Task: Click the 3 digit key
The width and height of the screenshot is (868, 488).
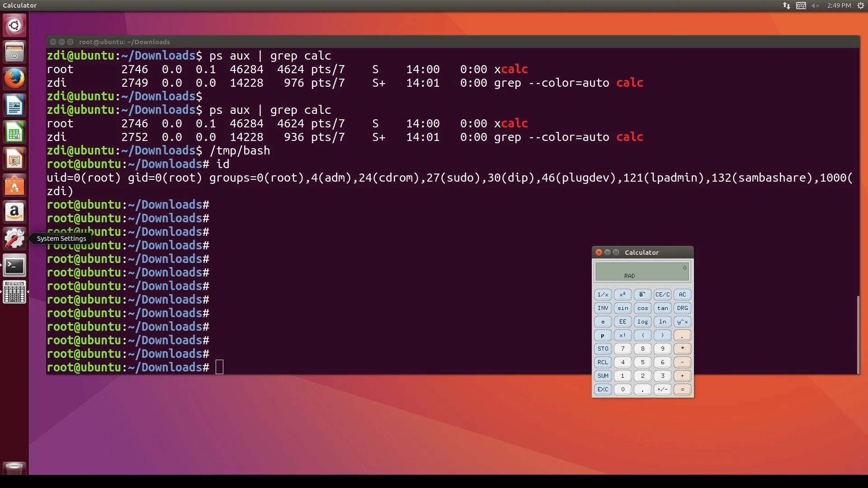Action: (x=663, y=376)
